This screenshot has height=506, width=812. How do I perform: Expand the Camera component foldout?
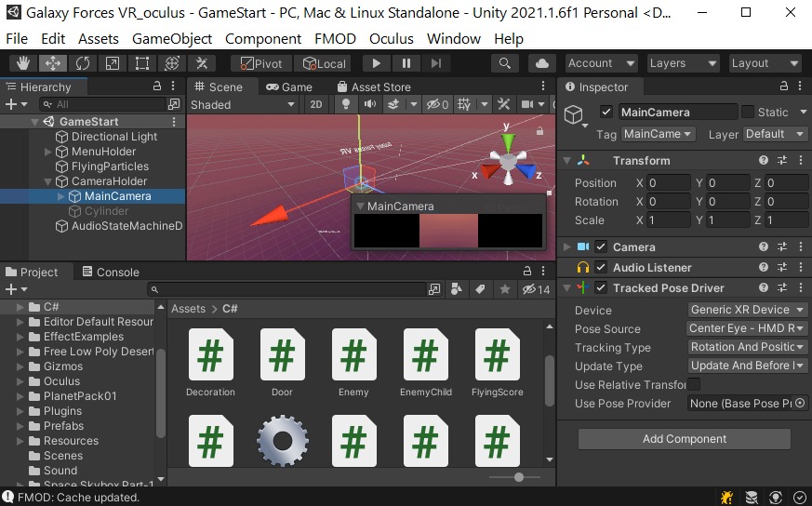[x=567, y=247]
